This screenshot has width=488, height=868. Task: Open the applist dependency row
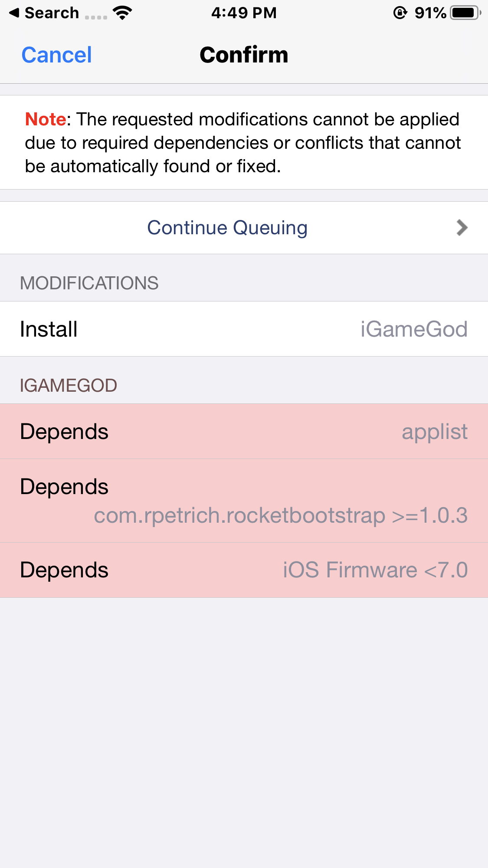[244, 432]
